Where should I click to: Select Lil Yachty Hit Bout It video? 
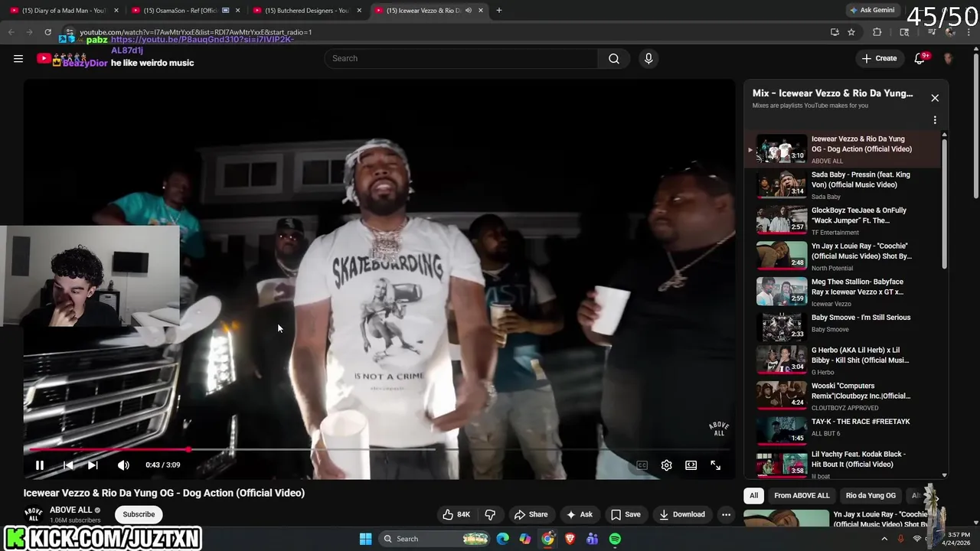point(842,464)
